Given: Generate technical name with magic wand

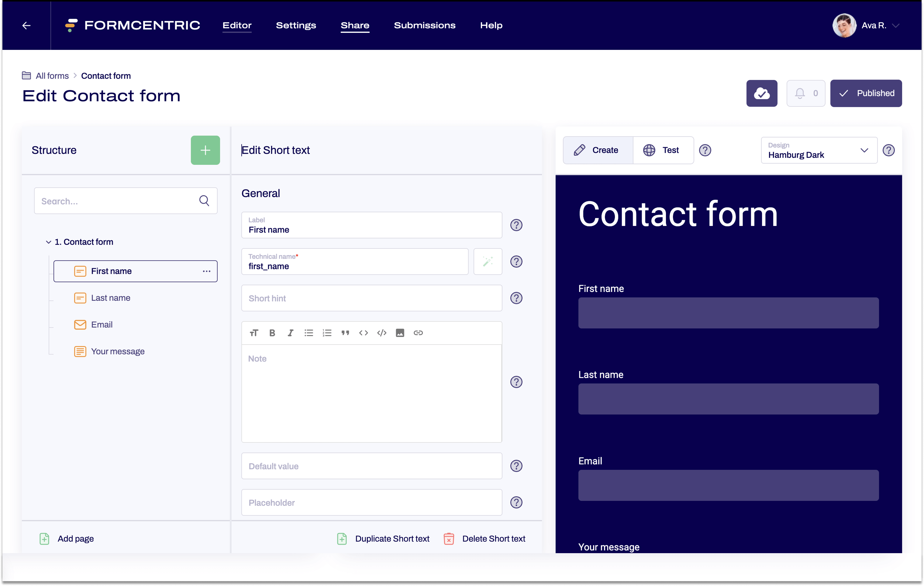Looking at the screenshot, I should click(x=488, y=262).
